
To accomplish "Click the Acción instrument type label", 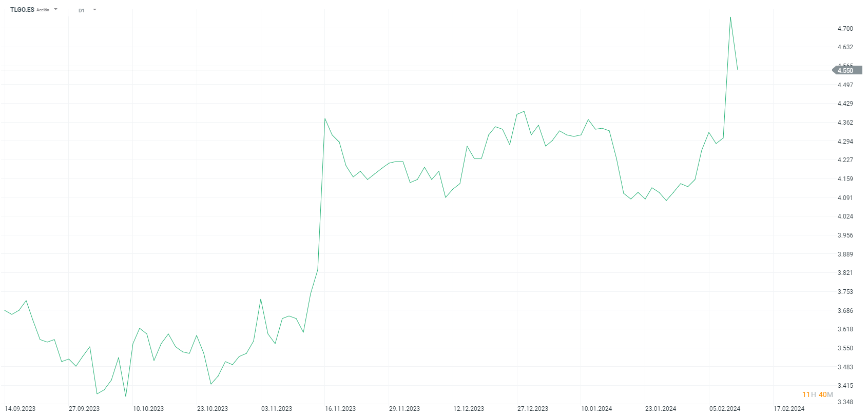I will [43, 10].
